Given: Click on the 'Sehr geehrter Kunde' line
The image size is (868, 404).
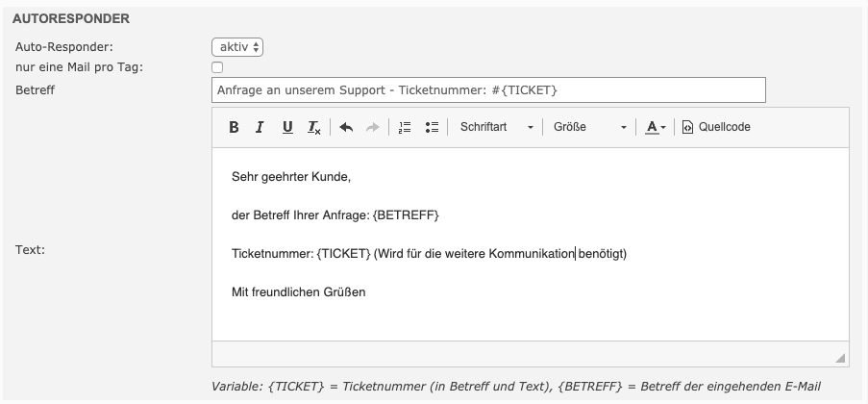Looking at the screenshot, I should (291, 177).
